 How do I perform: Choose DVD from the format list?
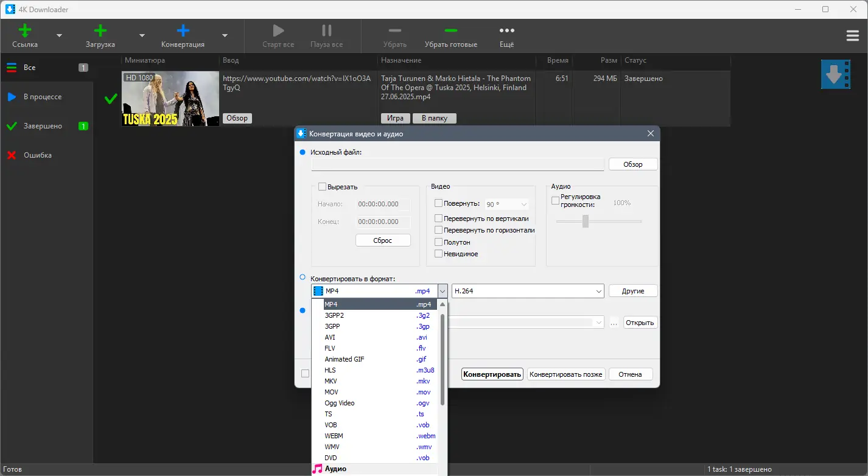(375, 458)
